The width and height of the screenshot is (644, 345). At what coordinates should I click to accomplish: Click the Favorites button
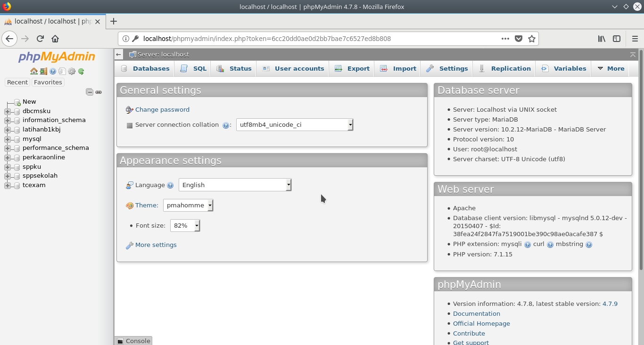(48, 82)
